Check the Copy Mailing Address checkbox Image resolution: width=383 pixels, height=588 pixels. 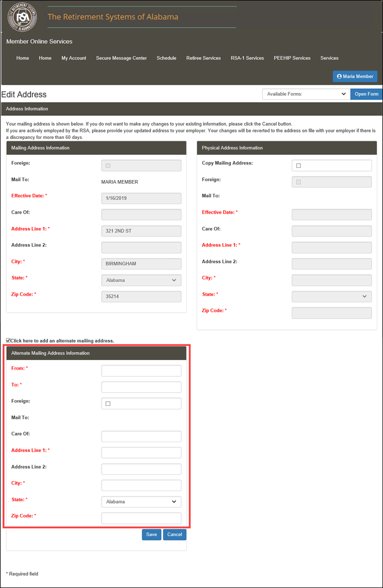click(298, 165)
